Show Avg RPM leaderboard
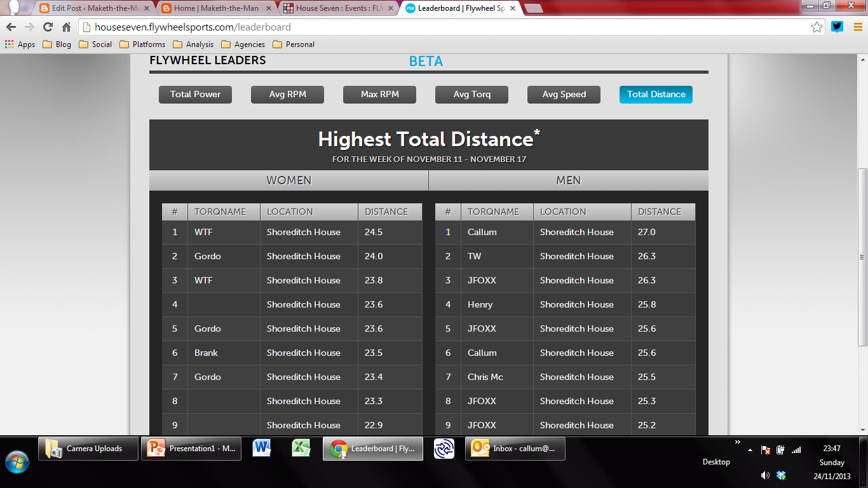868x488 pixels. point(287,94)
